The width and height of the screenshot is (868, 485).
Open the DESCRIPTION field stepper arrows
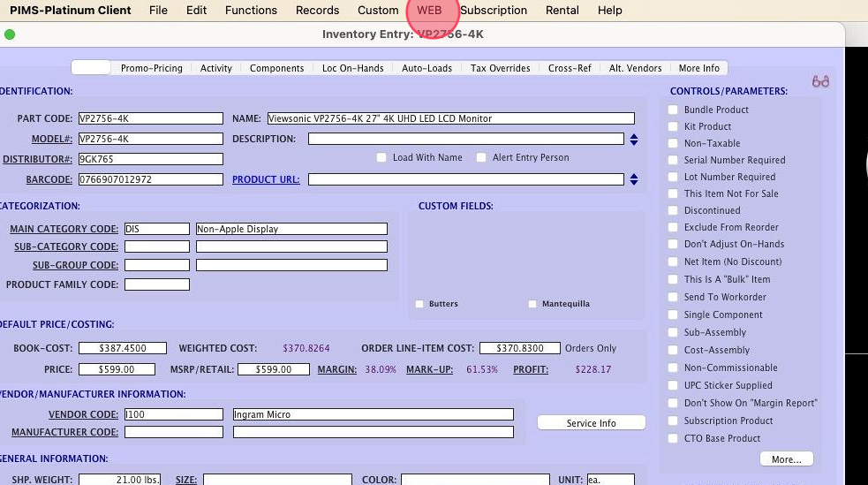point(634,139)
